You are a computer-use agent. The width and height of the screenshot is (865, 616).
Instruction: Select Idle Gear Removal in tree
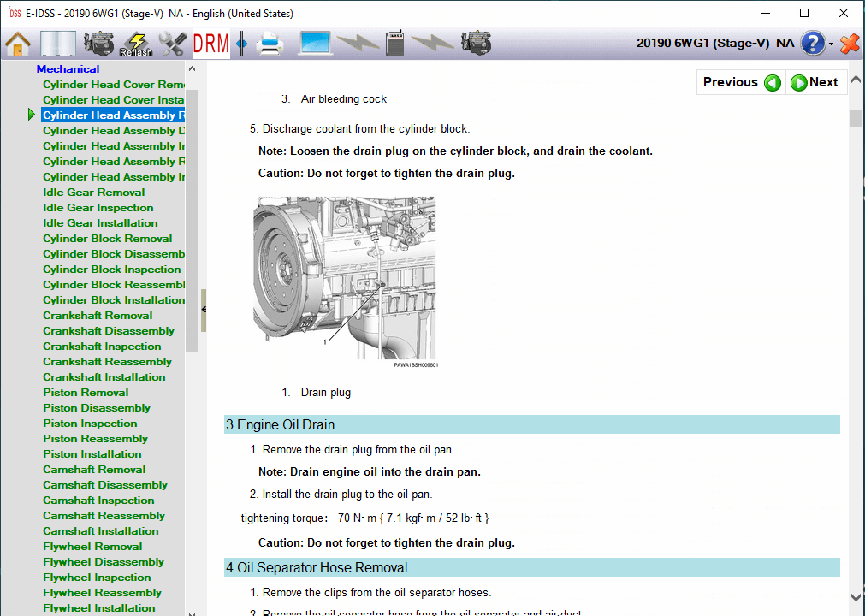pyautogui.click(x=94, y=192)
